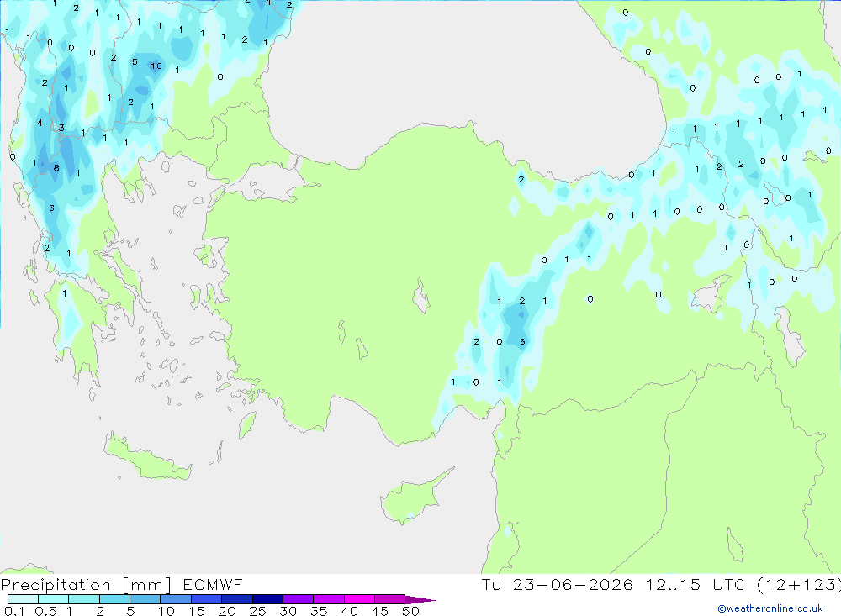Click legend label '40'
The image size is (841, 616).
[350, 611]
